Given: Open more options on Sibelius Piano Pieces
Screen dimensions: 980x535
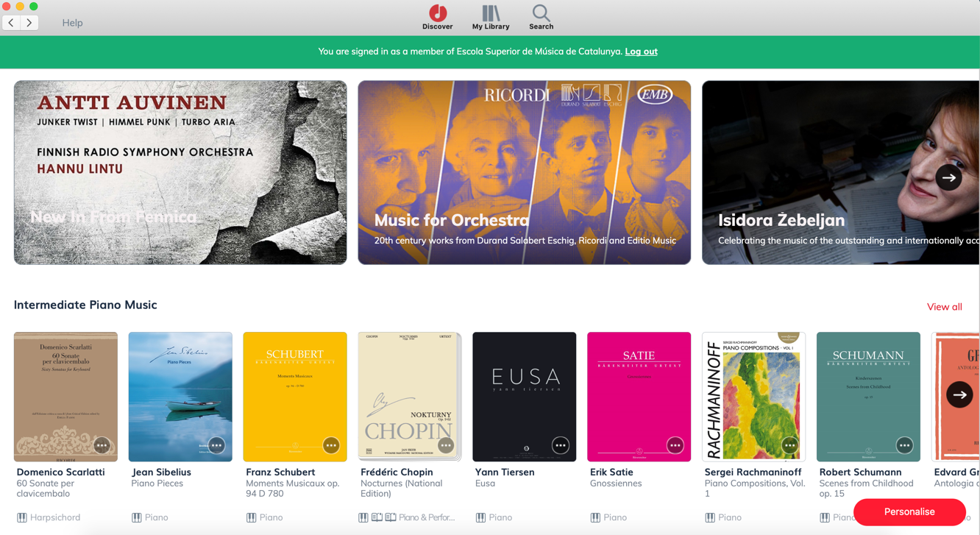Looking at the screenshot, I should click(216, 445).
